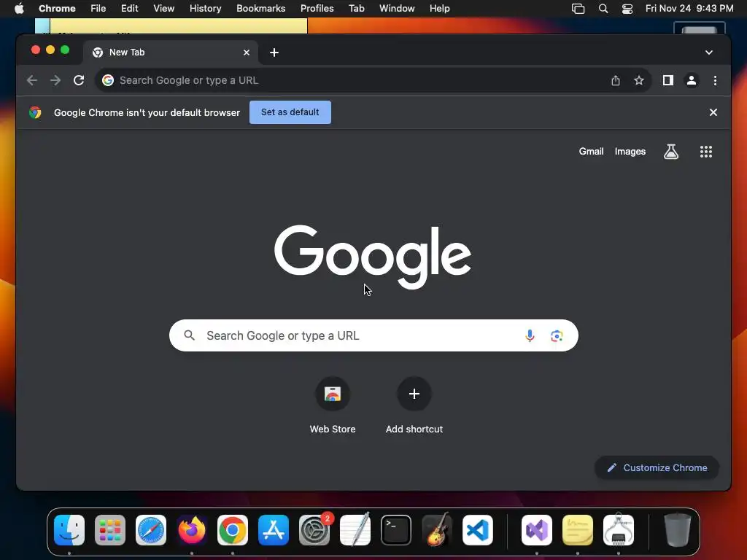The width and height of the screenshot is (747, 560).
Task: Close the New Tab tab
Action: (x=247, y=52)
